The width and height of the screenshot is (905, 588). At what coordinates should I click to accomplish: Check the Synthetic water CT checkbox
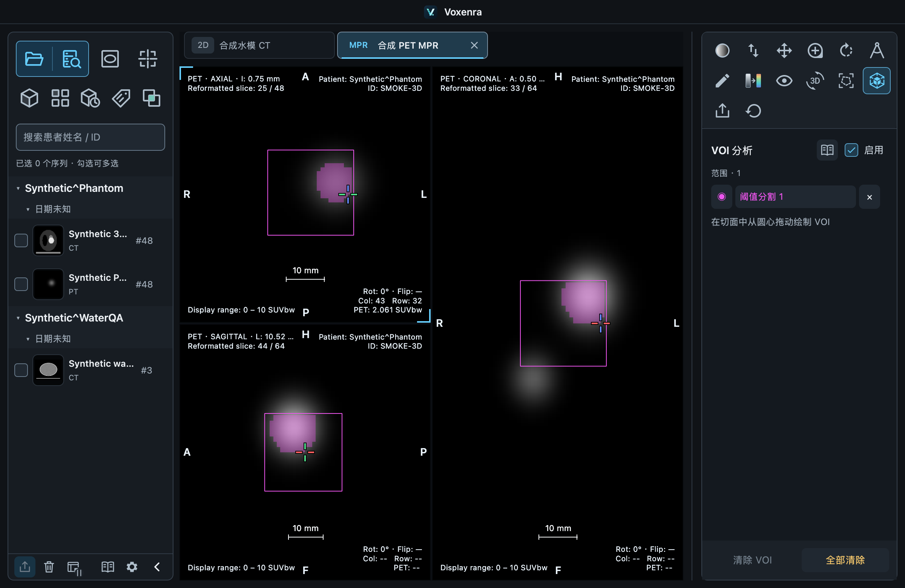click(21, 370)
